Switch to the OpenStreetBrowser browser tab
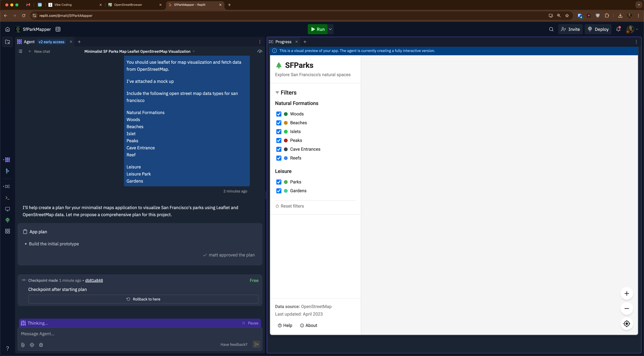Screen dimensions: 644x356 (x=128, y=5)
